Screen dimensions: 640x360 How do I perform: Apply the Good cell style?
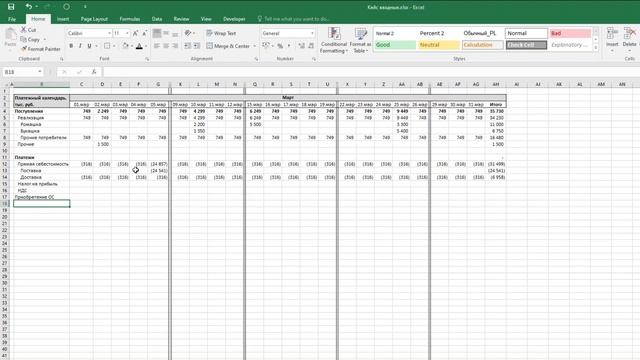pyautogui.click(x=395, y=45)
